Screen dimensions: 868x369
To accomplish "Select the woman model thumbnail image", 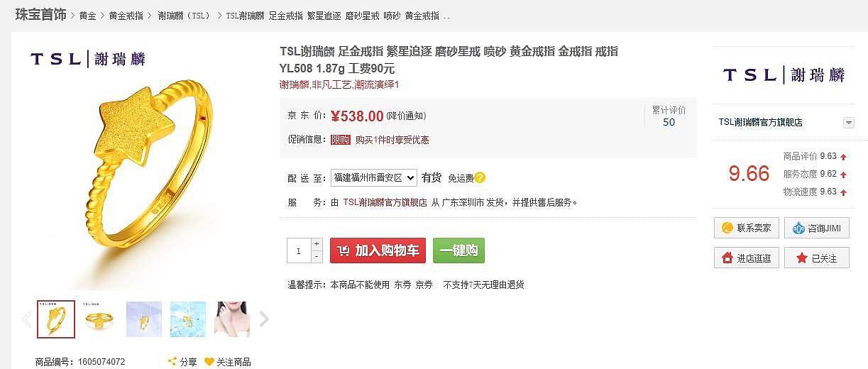I will pos(231,319).
